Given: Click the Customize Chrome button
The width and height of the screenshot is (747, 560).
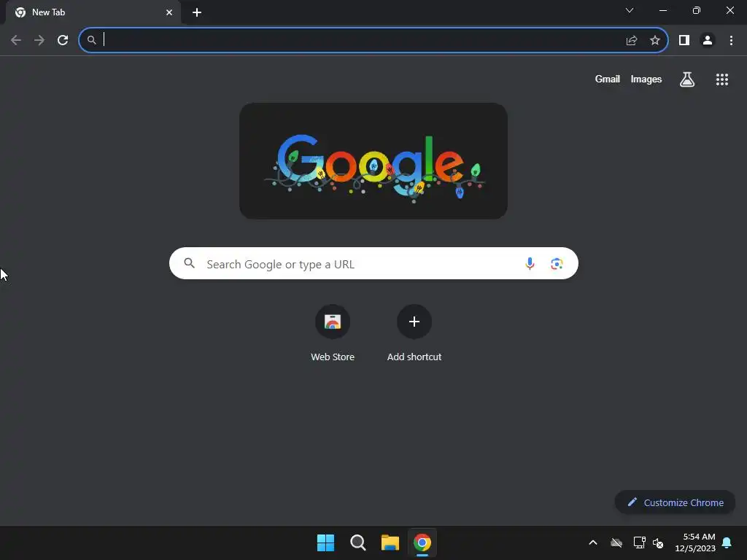Looking at the screenshot, I should (675, 502).
